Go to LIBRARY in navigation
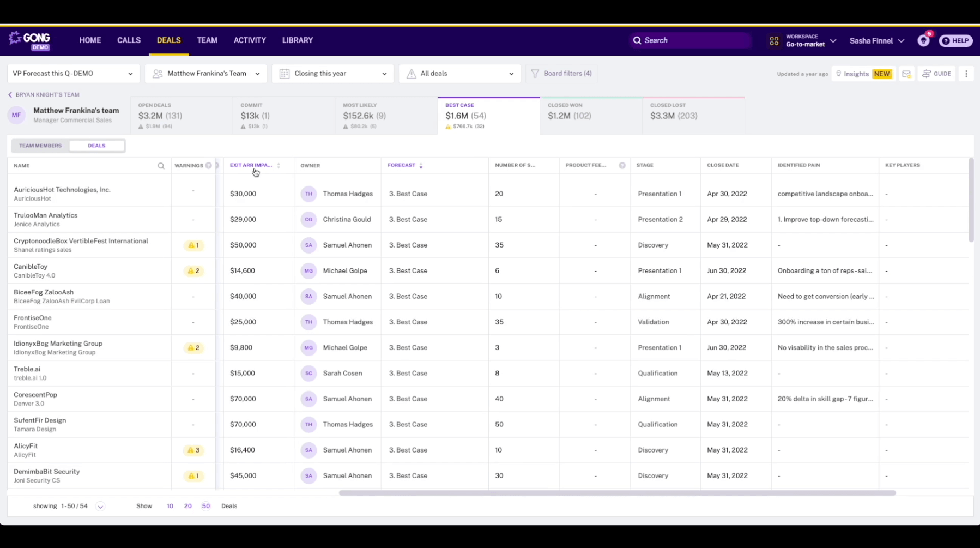 tap(298, 40)
